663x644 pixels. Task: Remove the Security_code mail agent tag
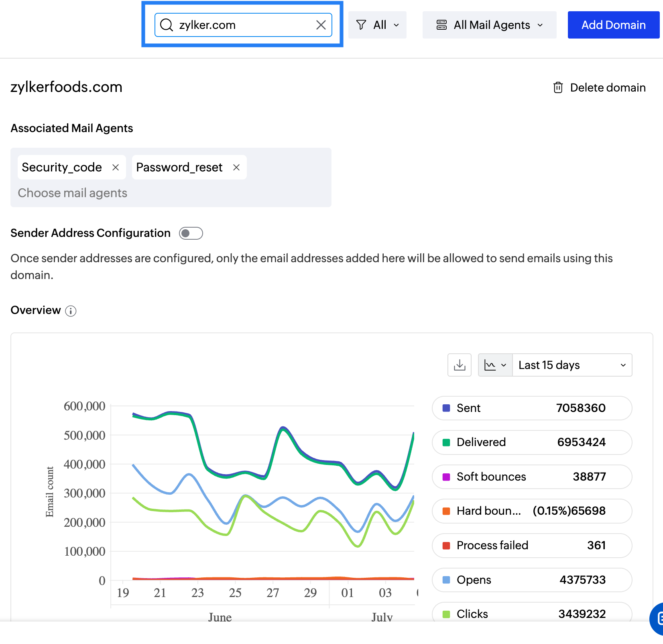click(x=116, y=167)
